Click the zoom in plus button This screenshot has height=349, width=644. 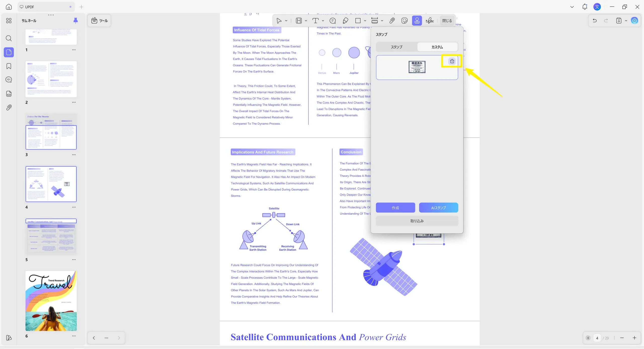tap(634, 338)
